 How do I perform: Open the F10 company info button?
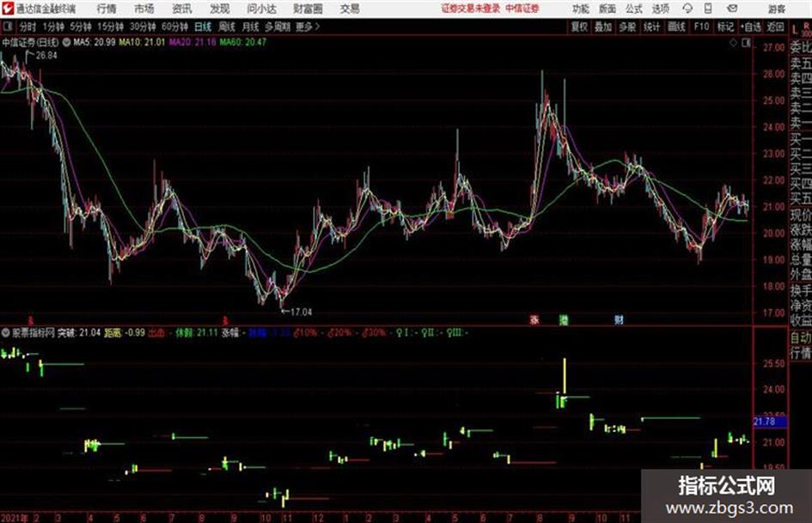(x=702, y=27)
